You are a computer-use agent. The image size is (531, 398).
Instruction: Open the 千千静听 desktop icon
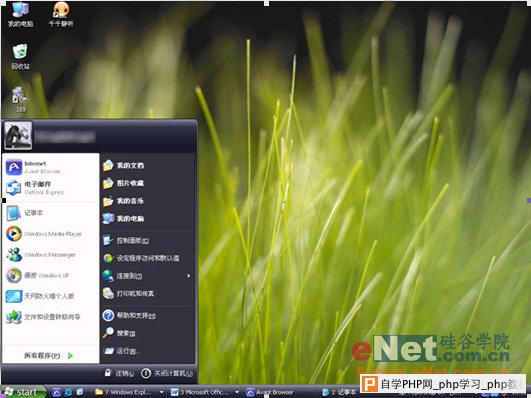point(61,14)
